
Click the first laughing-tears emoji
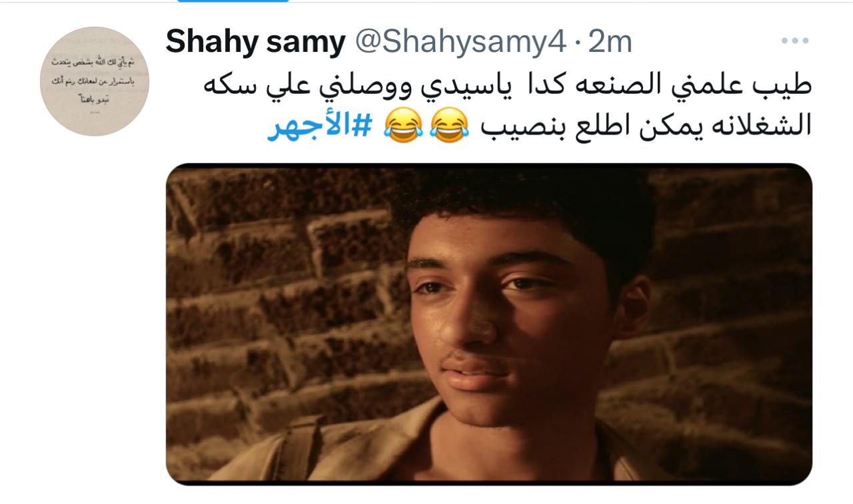coord(448,126)
